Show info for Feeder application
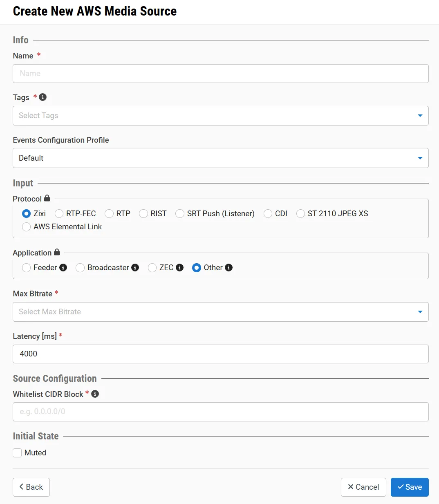This screenshot has height=504, width=439. tap(63, 268)
